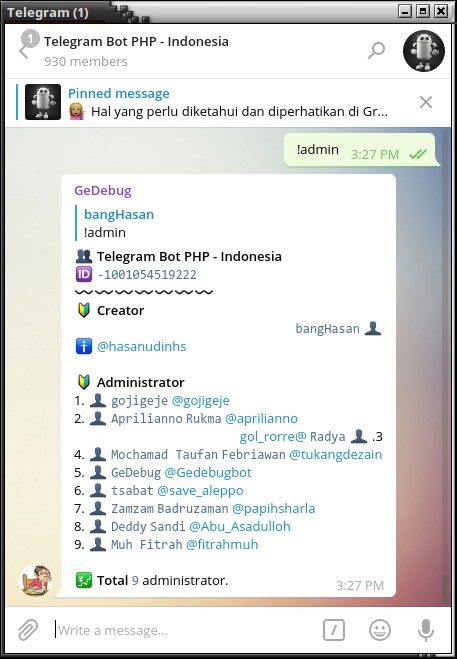Open @Gedebugbot mention

click(208, 473)
